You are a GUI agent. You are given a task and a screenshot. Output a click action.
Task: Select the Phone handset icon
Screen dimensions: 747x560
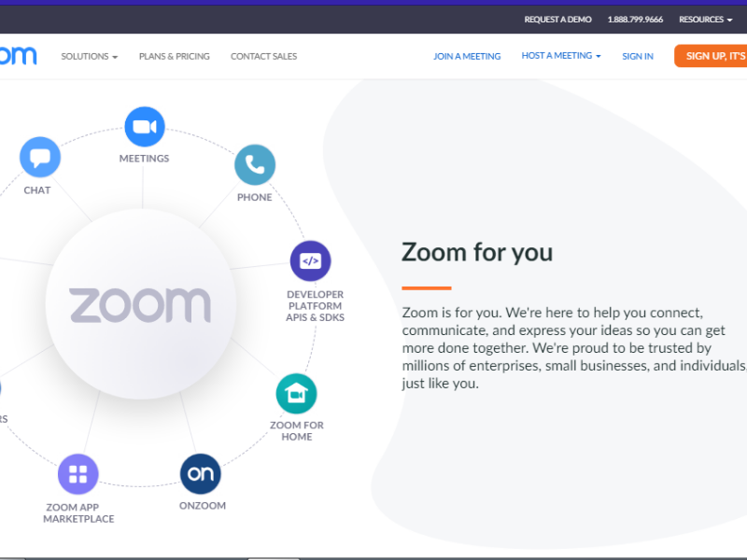point(255,165)
